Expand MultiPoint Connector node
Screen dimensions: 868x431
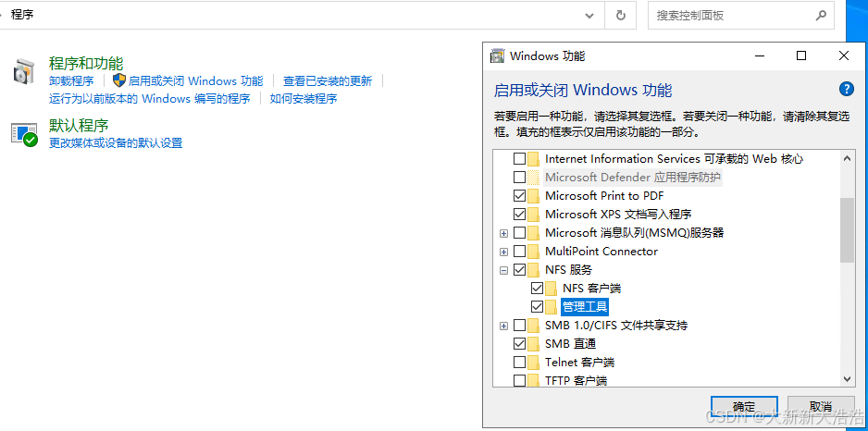pyautogui.click(x=503, y=252)
